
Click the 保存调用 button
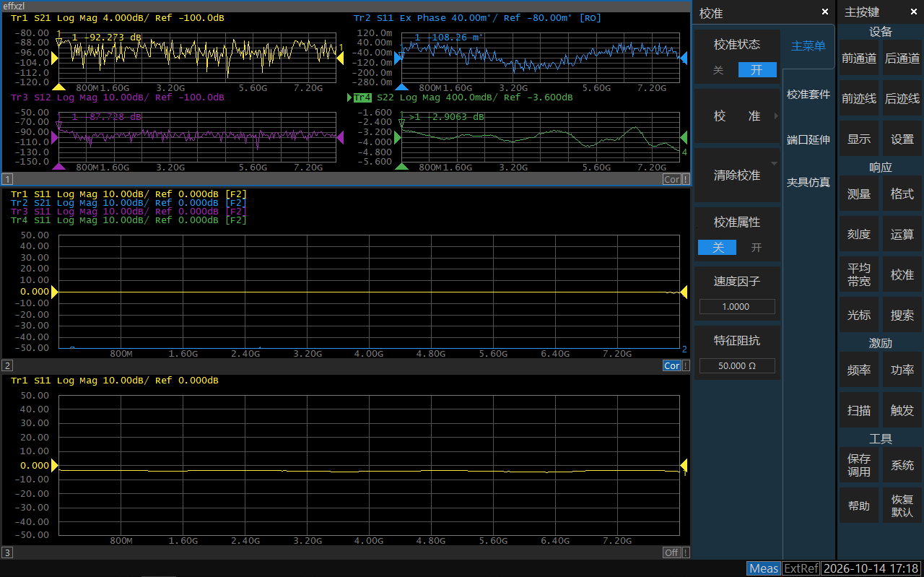point(859,465)
